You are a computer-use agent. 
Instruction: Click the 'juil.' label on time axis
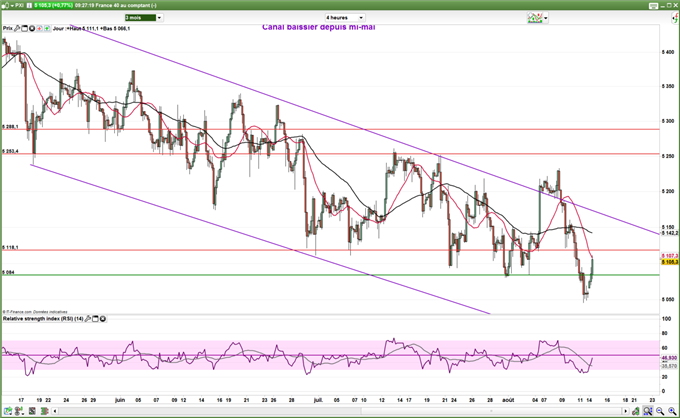click(318, 400)
